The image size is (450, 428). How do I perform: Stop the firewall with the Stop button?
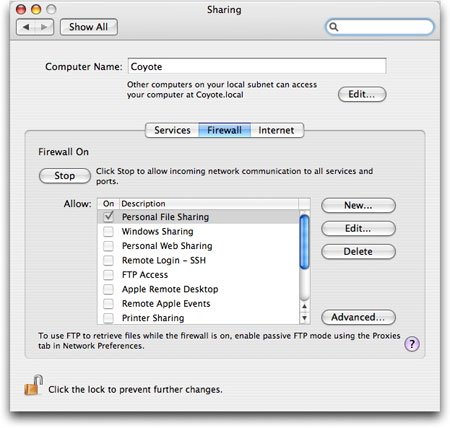click(x=65, y=176)
